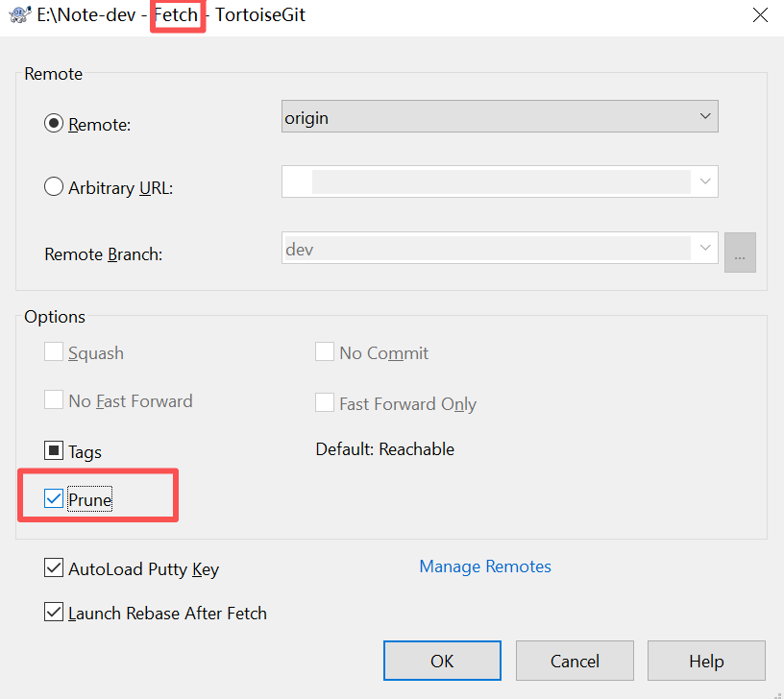
Task: Check the No Fast Forward option
Action: point(54,400)
